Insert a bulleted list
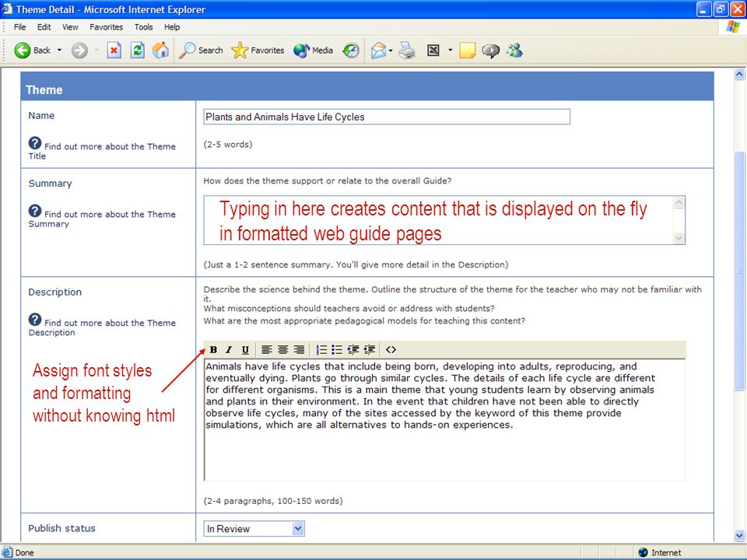 coord(337,350)
